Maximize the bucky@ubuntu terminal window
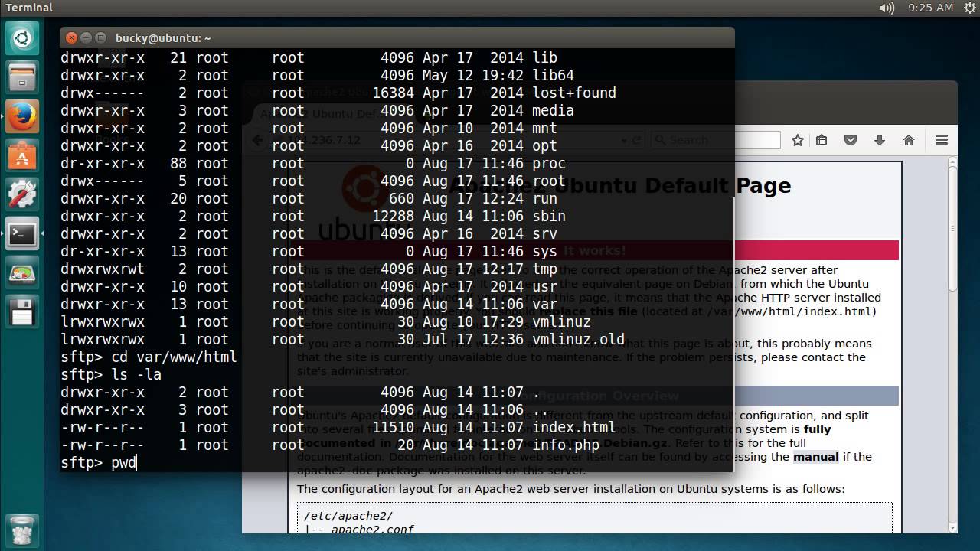The width and height of the screenshot is (980, 551). [101, 37]
